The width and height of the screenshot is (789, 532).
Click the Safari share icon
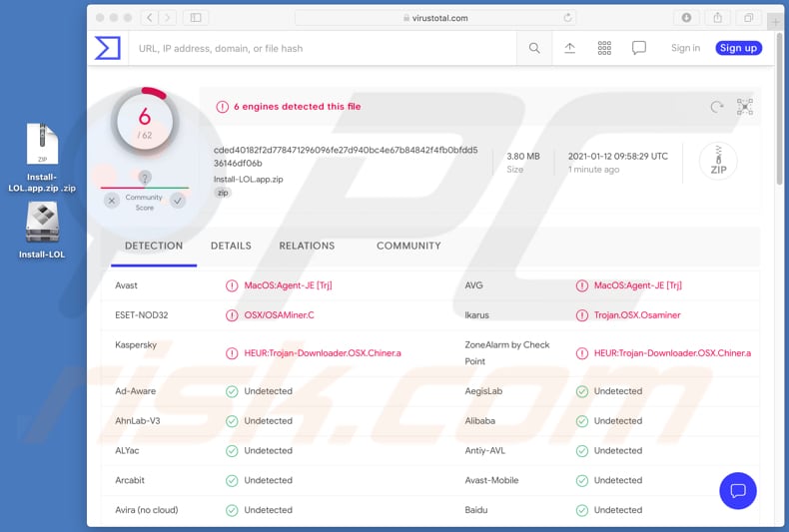click(x=717, y=18)
